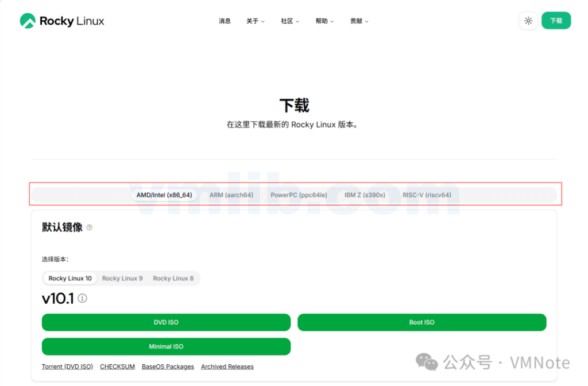Expand the 帮助 dropdown menu
Image resolution: width=588 pixels, height=386 pixels.
click(x=324, y=21)
